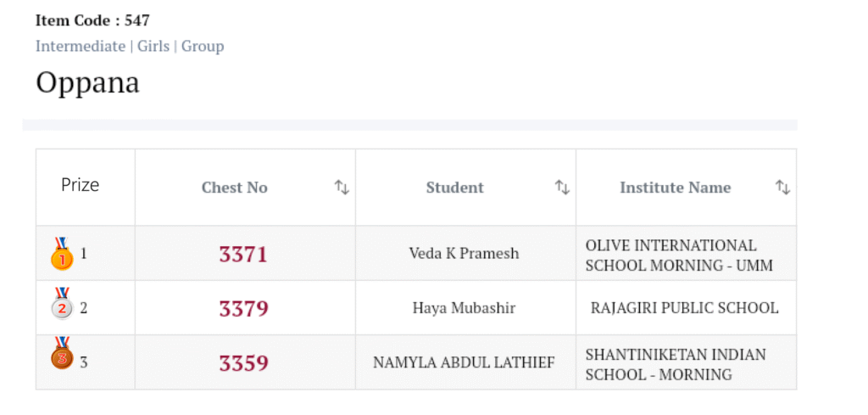The image size is (868, 415).
Task: Click Rajagiri Public School institute cell
Action: click(x=684, y=308)
